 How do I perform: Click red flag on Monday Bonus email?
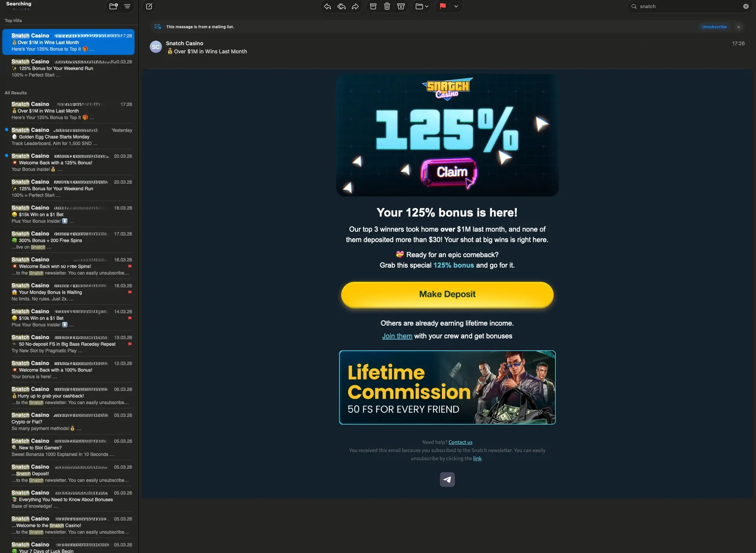pyautogui.click(x=130, y=292)
